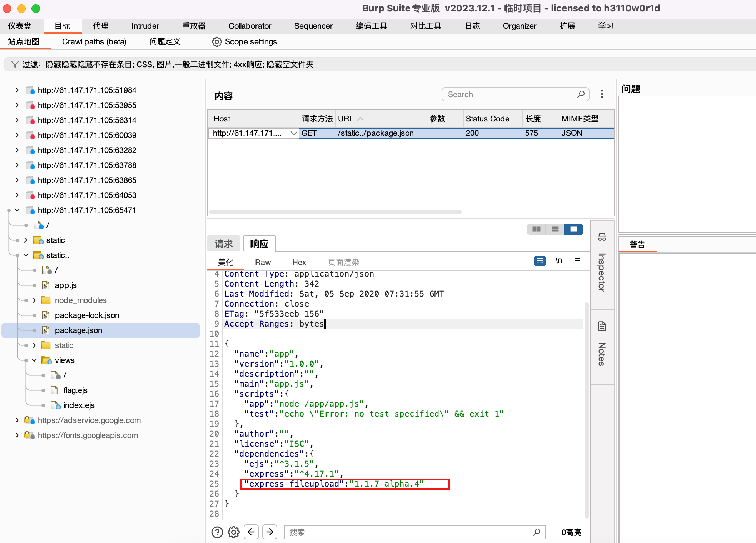The height and width of the screenshot is (543, 756).
Task: Toggle word wrap in the response viewer
Action: [x=540, y=261]
